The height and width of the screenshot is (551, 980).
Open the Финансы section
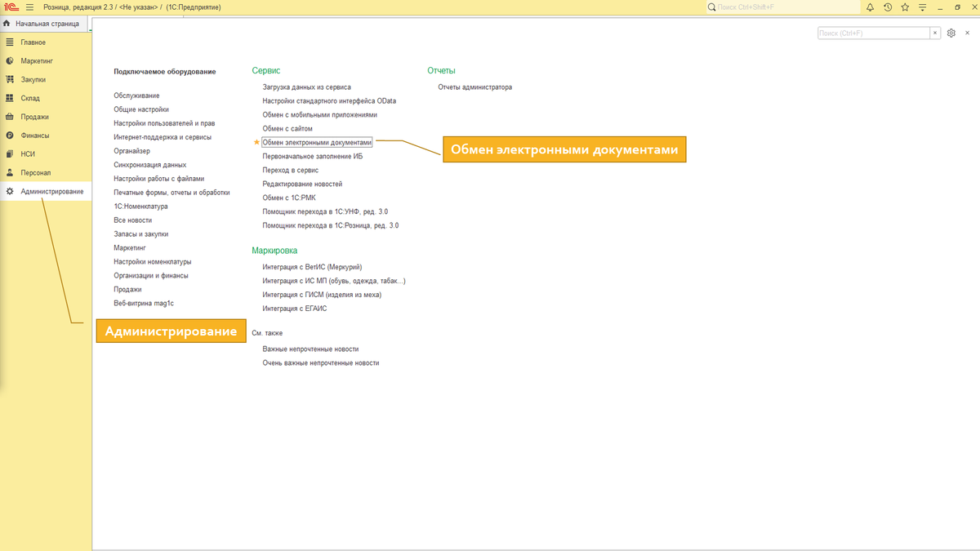tap(46, 136)
